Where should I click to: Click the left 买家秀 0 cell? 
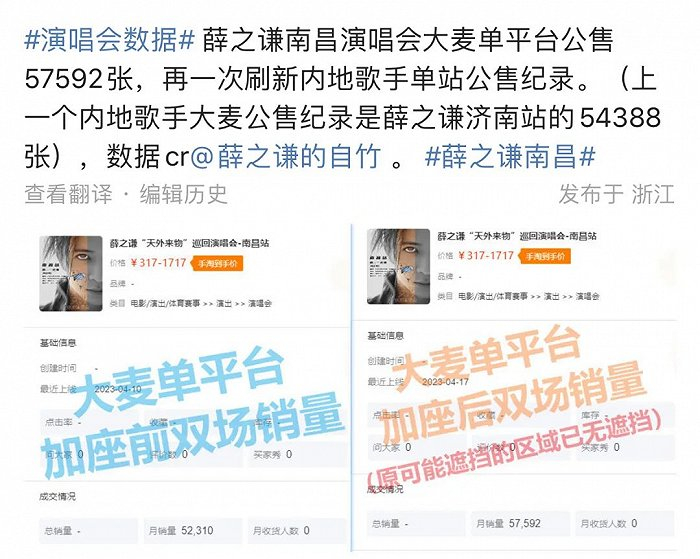[297, 455]
